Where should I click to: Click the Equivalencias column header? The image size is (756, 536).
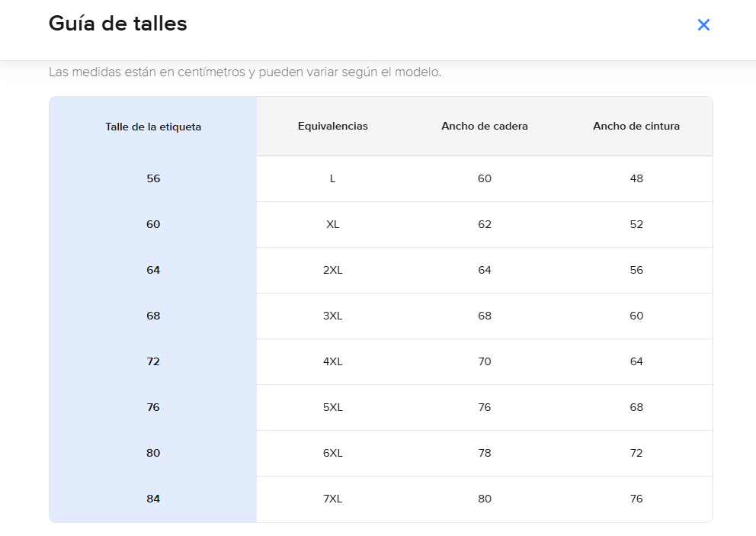[332, 127]
